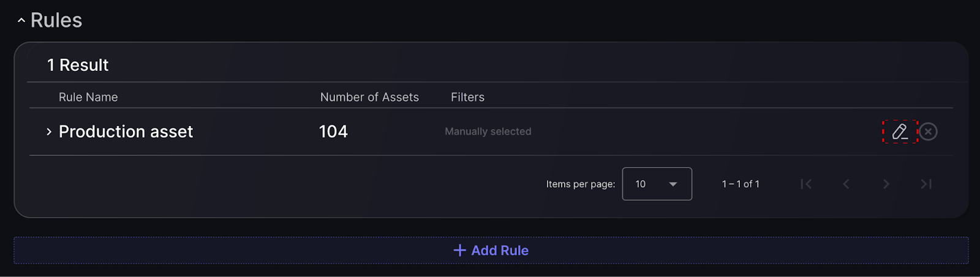Viewport: 980px width, 277px height.
Task: Collapse the Rules section chevron
Action: click(x=21, y=21)
